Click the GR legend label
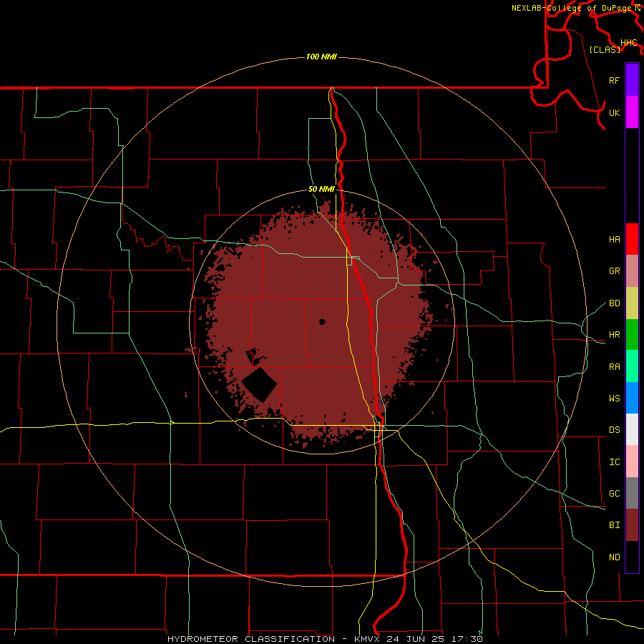The image size is (644, 644). tap(614, 271)
